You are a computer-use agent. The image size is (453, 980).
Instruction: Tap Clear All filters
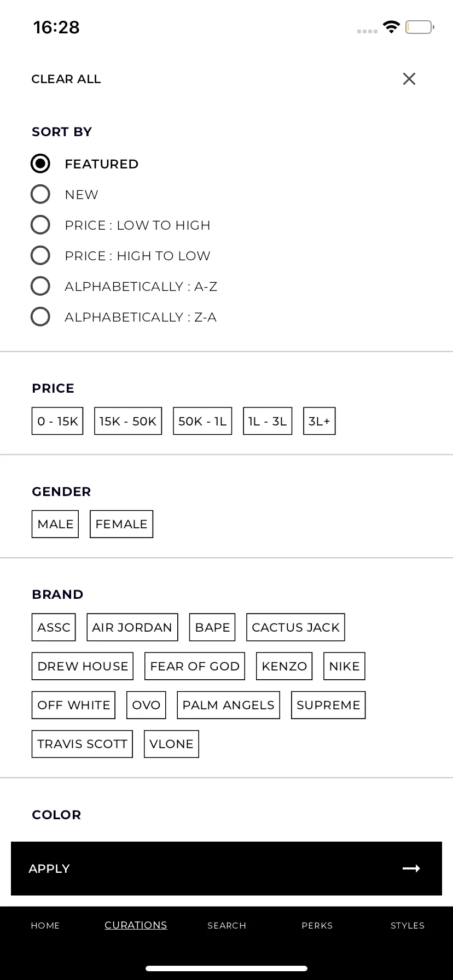coord(66,79)
